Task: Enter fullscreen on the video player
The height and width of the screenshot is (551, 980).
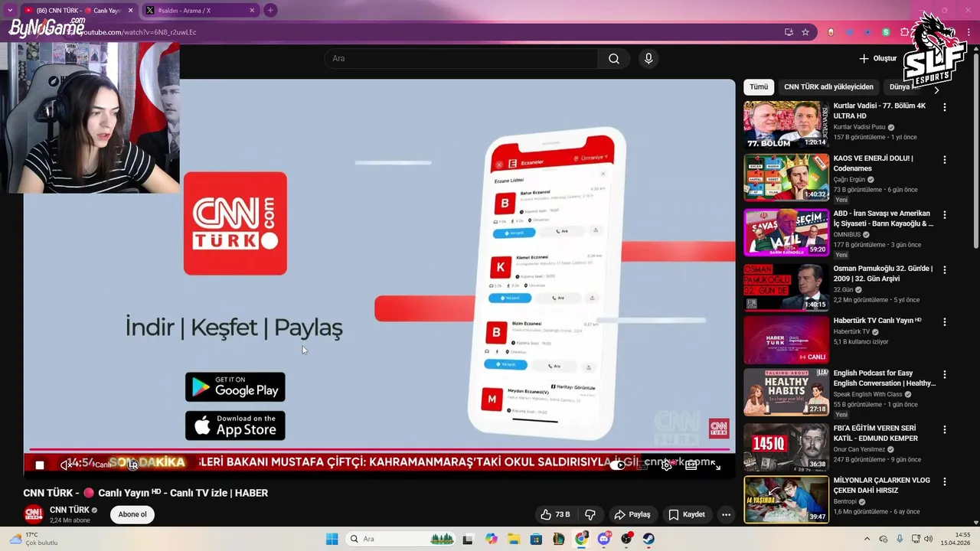Action: [716, 465]
